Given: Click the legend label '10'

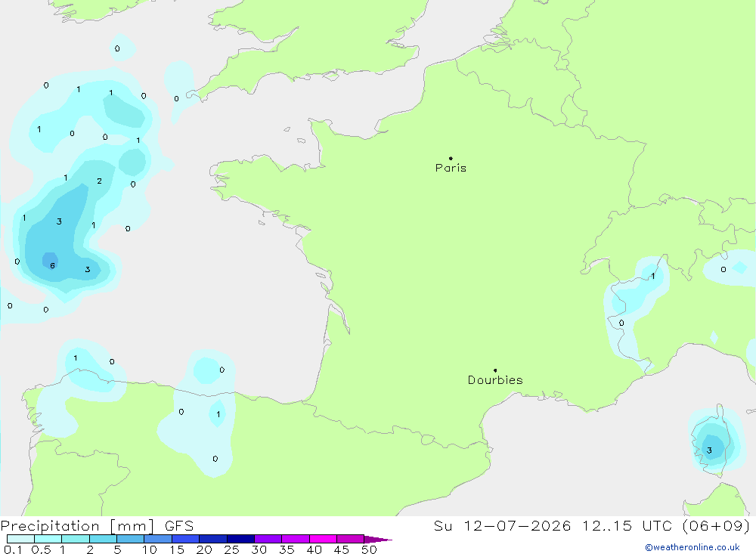Looking at the screenshot, I should pos(150,549).
